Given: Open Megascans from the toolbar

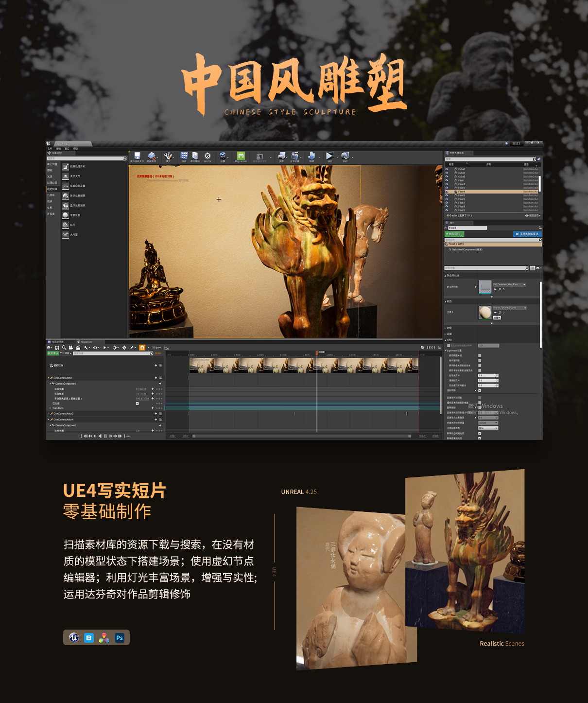Looking at the screenshot, I should [241, 157].
